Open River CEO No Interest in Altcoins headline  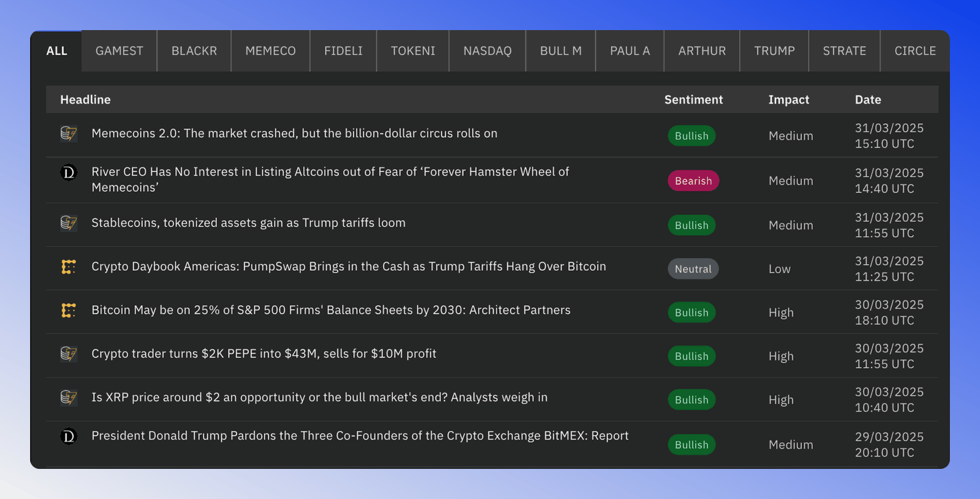[x=330, y=179]
